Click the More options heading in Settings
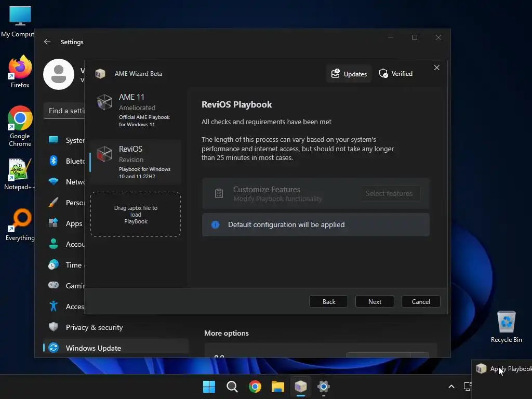 click(x=227, y=333)
